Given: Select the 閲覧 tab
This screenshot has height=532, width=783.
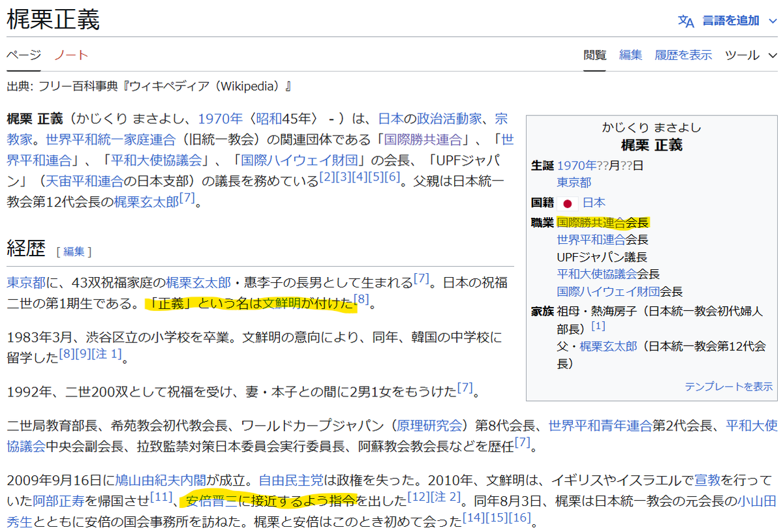Looking at the screenshot, I should (x=594, y=55).
